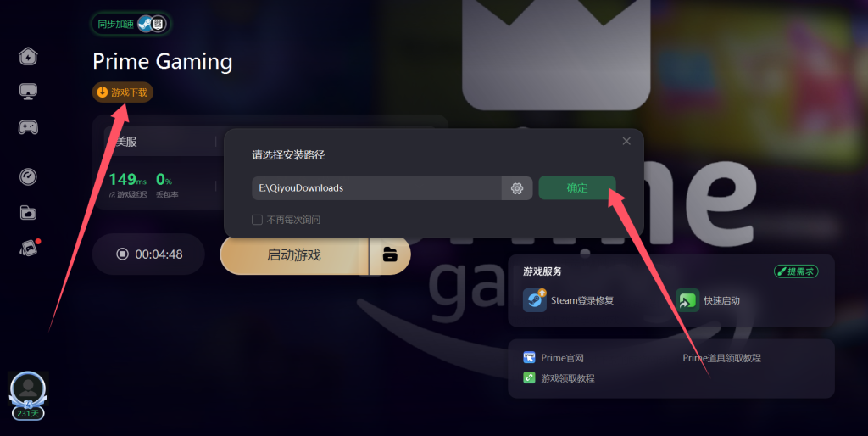868x436 pixels.
Task: Open the cards icon with red dot
Action: pyautogui.click(x=30, y=249)
